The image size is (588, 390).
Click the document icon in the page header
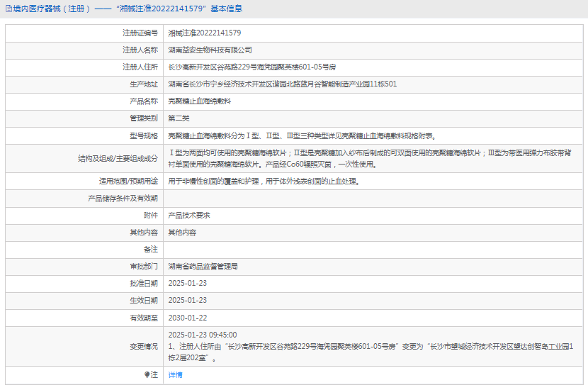click(x=9, y=9)
